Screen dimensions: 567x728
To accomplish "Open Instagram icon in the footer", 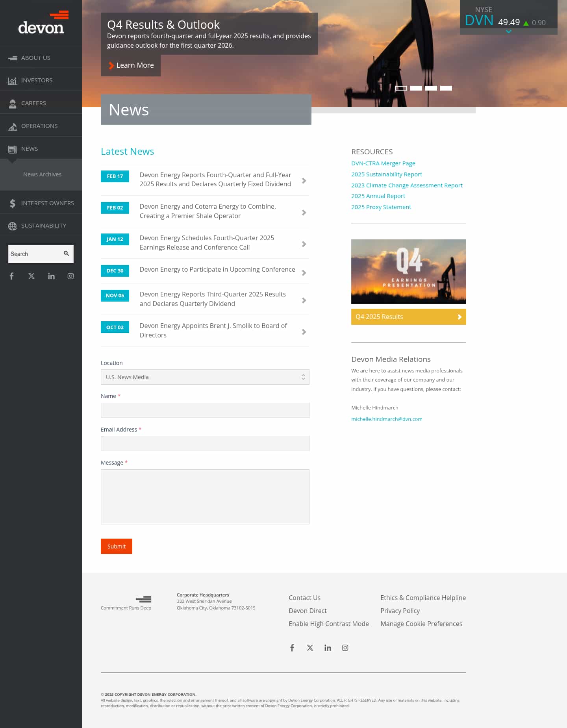I will click(345, 648).
